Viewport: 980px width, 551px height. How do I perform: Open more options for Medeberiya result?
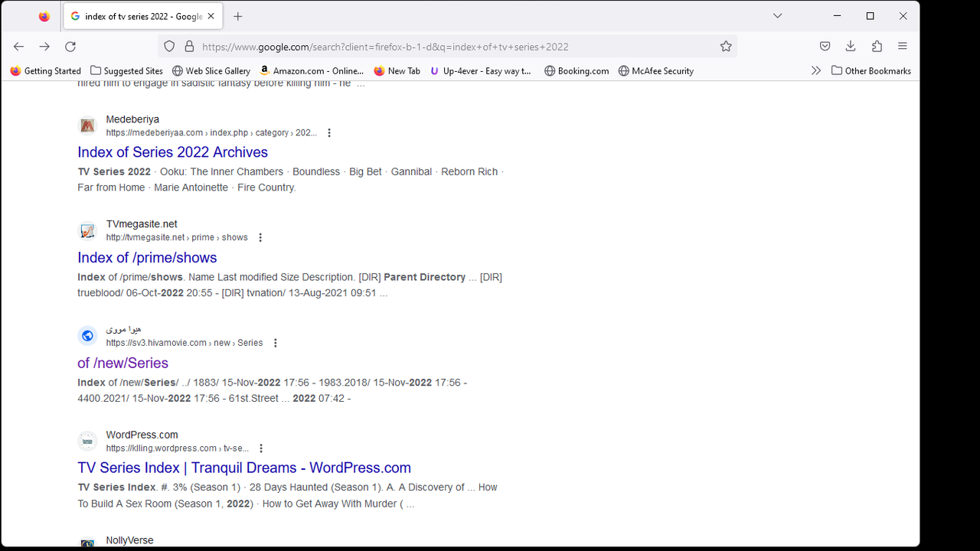[329, 133]
